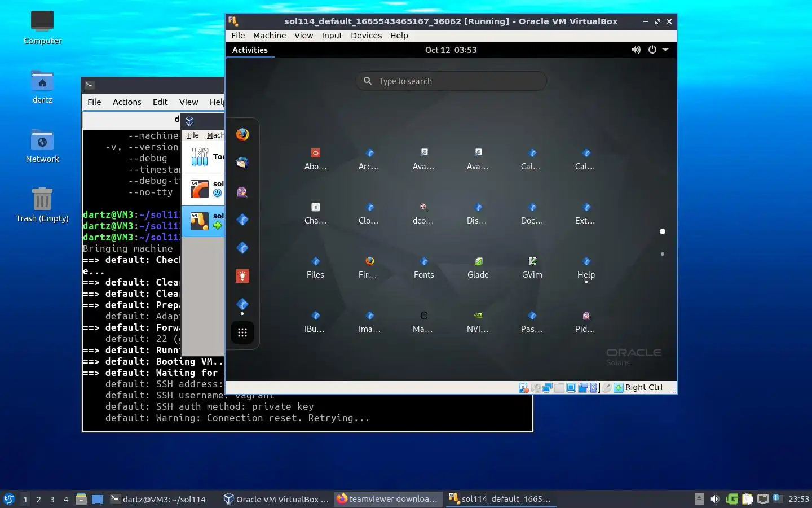The height and width of the screenshot is (508, 812).
Task: Switch to workspace 4 in the panel
Action: pos(66,499)
